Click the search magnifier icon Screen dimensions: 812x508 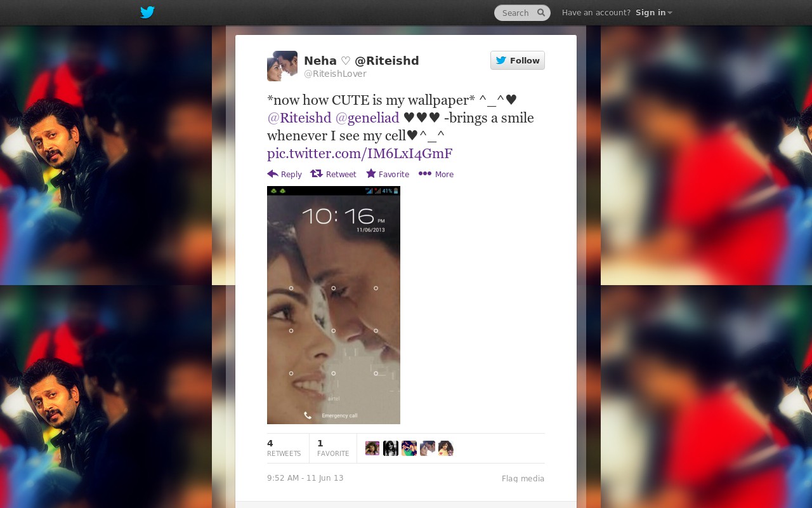point(541,12)
